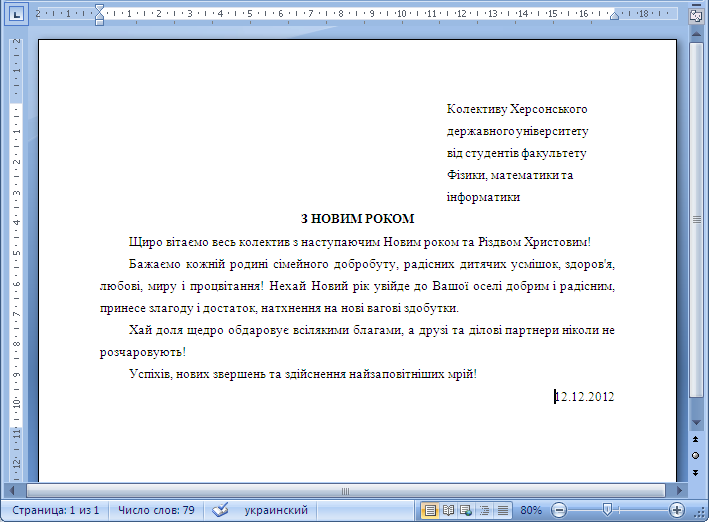This screenshot has height=522, width=709.
Task: Switch to Outline view icon
Action: [x=484, y=510]
